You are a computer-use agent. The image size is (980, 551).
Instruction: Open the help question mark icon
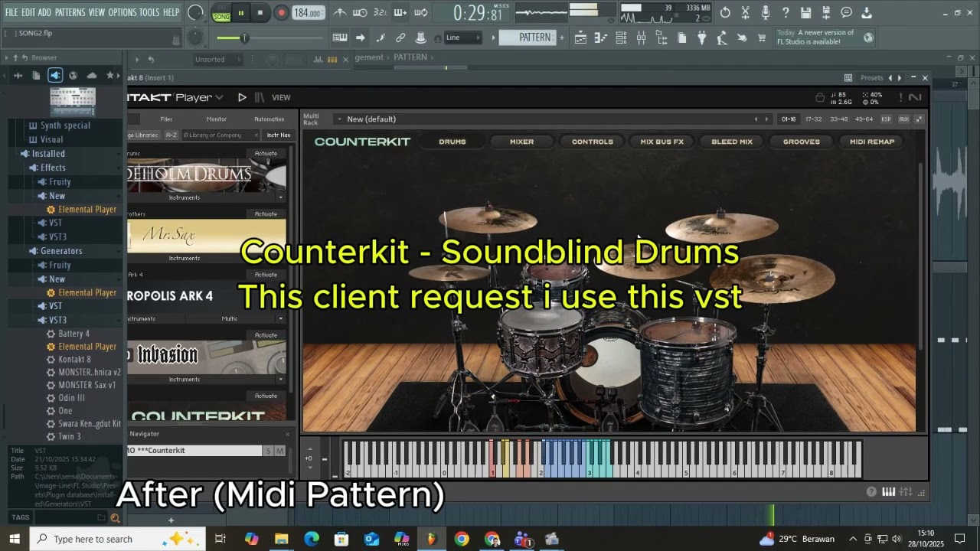point(786,13)
